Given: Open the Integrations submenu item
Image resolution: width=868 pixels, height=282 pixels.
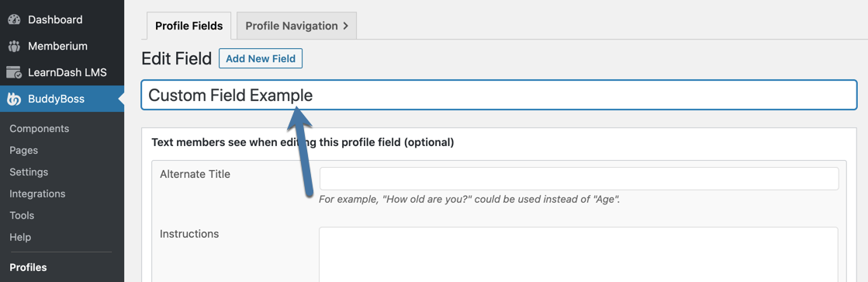Looking at the screenshot, I should 38,194.
